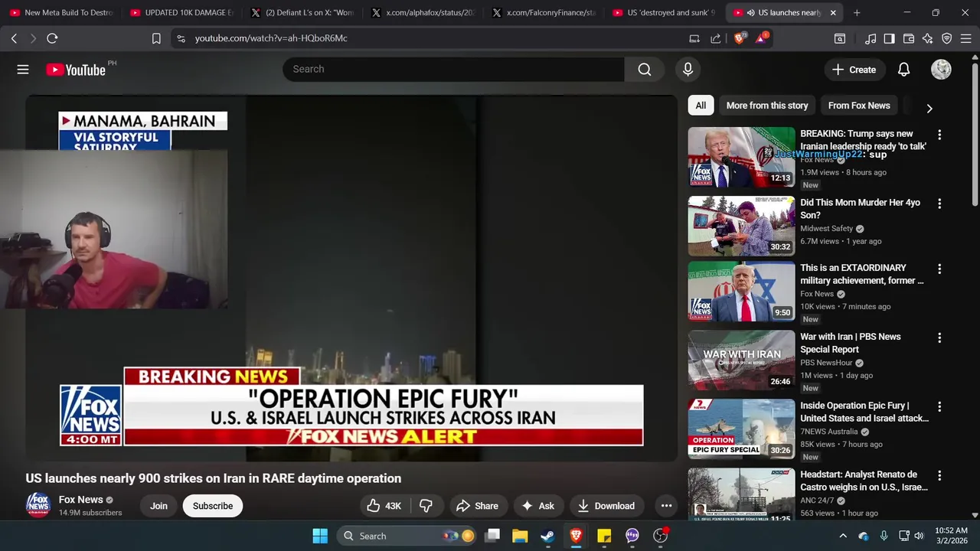Like the Fox News video
Image resolution: width=980 pixels, height=551 pixels.
pos(384,506)
